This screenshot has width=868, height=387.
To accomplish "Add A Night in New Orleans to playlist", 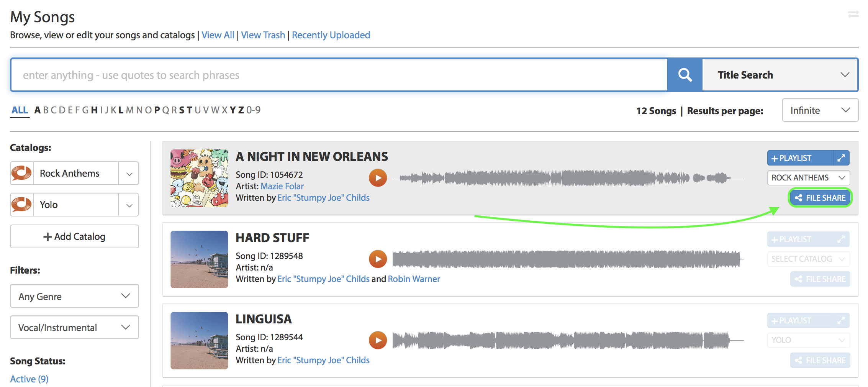I will click(x=800, y=158).
